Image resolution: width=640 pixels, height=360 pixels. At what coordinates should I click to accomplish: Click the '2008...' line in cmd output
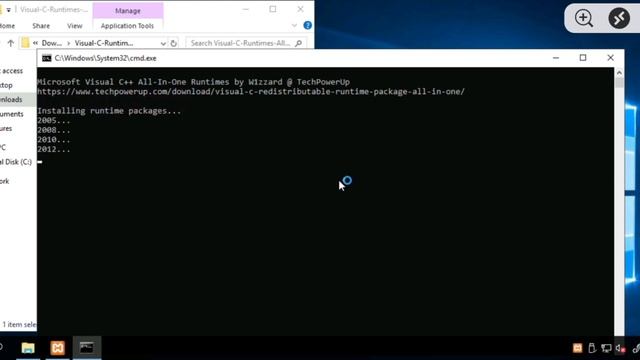(x=53, y=130)
